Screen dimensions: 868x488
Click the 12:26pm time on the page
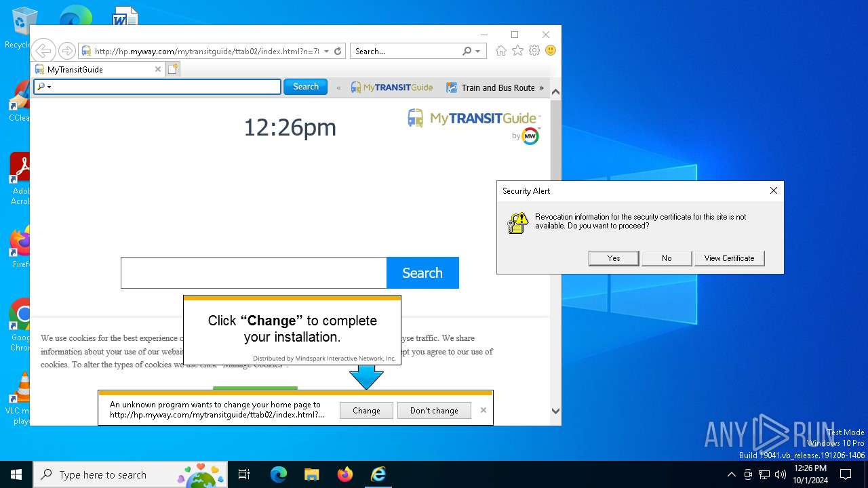coord(290,127)
